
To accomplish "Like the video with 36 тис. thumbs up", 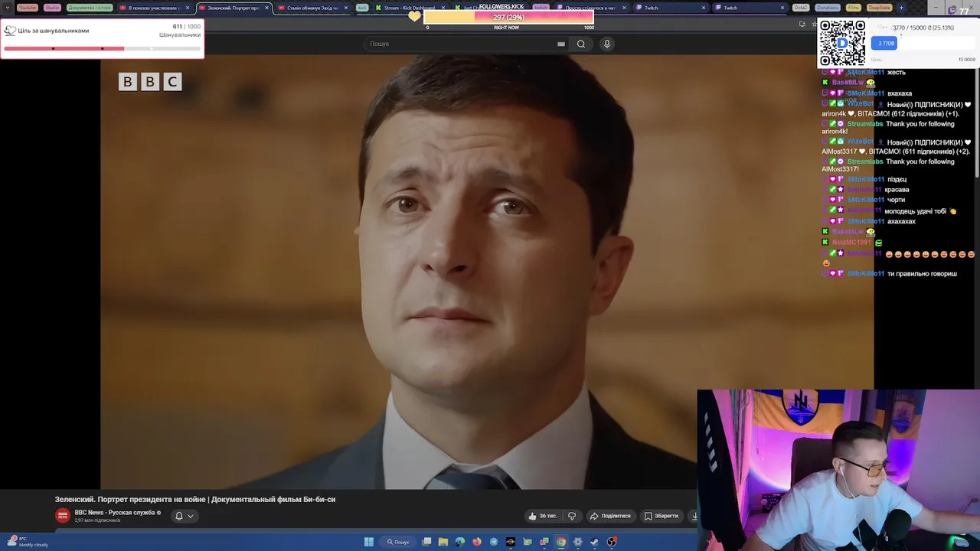I will [543, 516].
